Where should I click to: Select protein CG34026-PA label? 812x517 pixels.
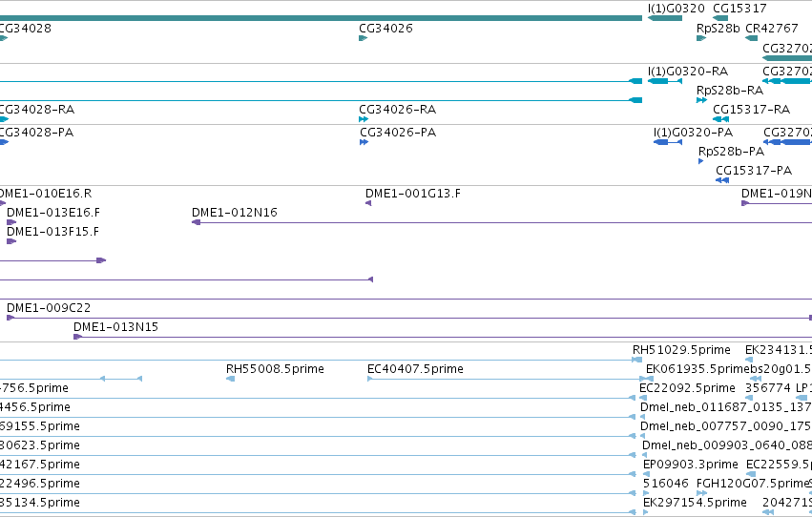click(x=398, y=133)
